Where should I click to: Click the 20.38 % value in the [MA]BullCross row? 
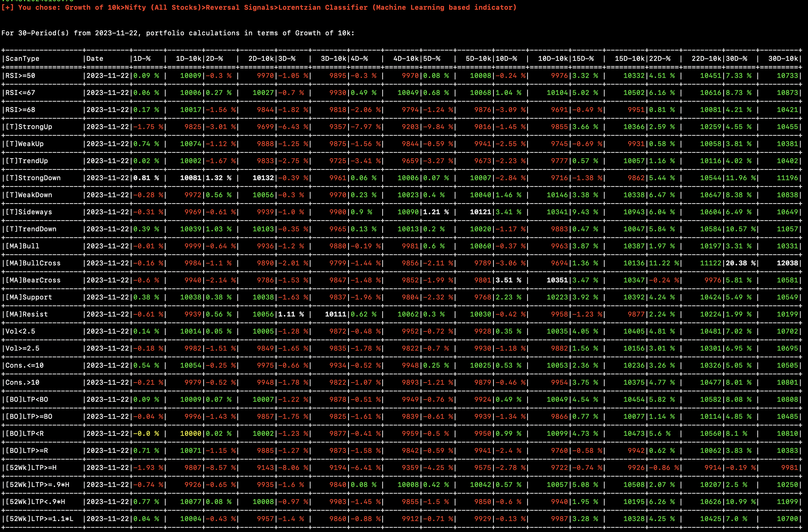740,263
